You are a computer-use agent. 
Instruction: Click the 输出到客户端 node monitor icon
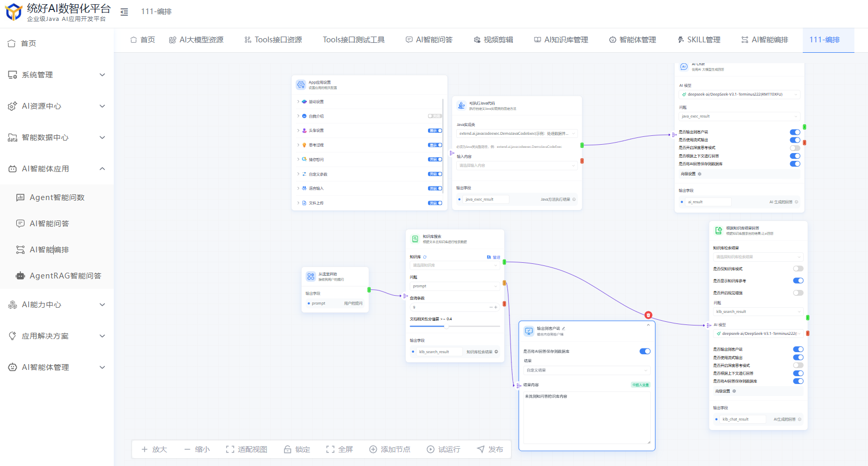(529, 331)
